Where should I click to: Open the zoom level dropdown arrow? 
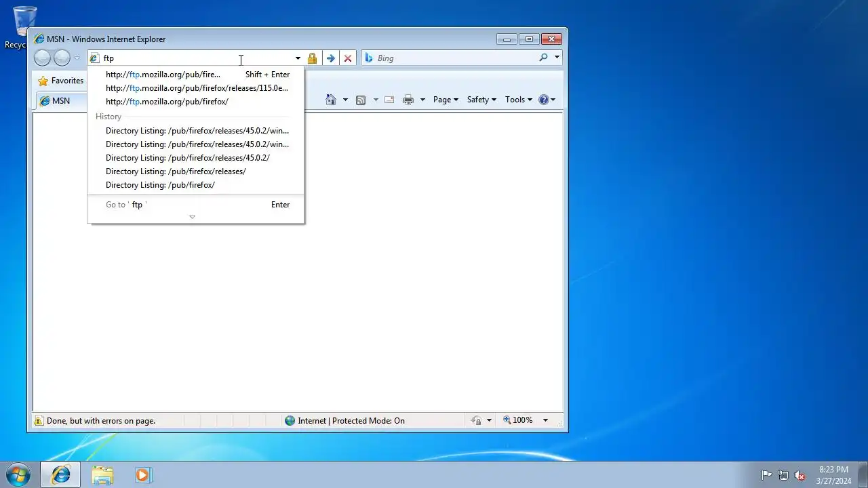545,420
